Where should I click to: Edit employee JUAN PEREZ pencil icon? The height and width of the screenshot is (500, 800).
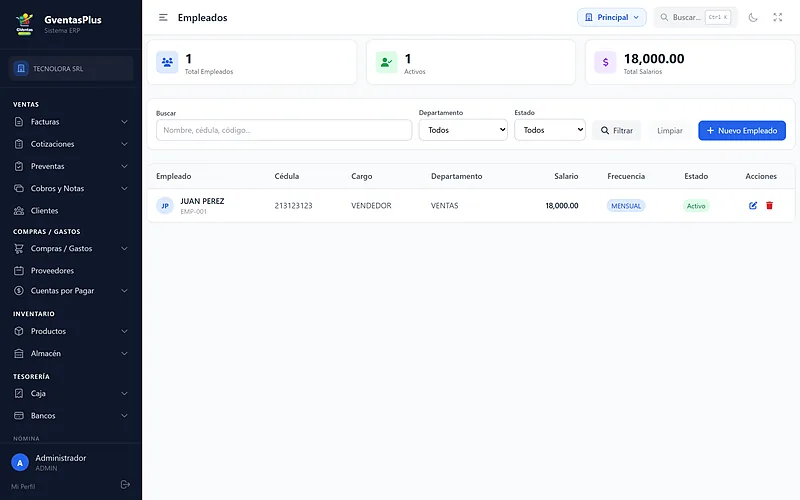pos(753,206)
